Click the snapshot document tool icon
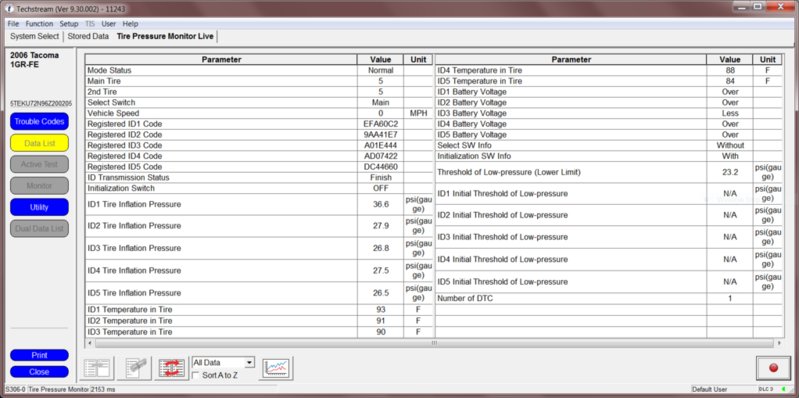This screenshot has height=398, width=799. tap(135, 368)
